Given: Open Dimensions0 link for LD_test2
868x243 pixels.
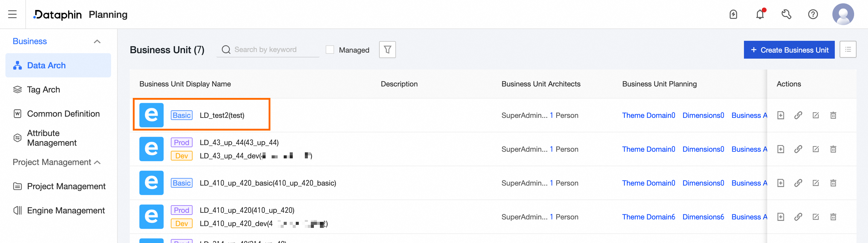Looking at the screenshot, I should 703,115.
